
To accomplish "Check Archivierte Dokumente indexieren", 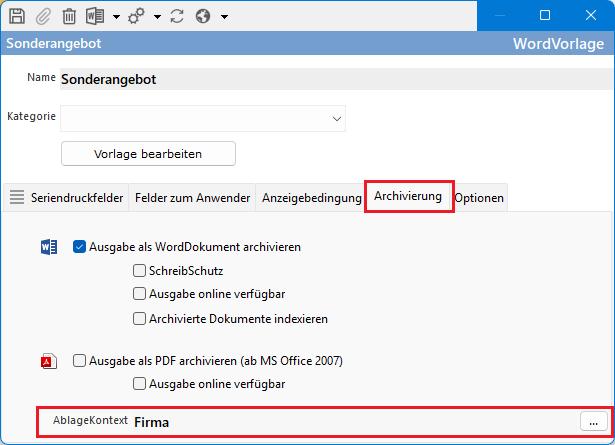I will coord(140,319).
